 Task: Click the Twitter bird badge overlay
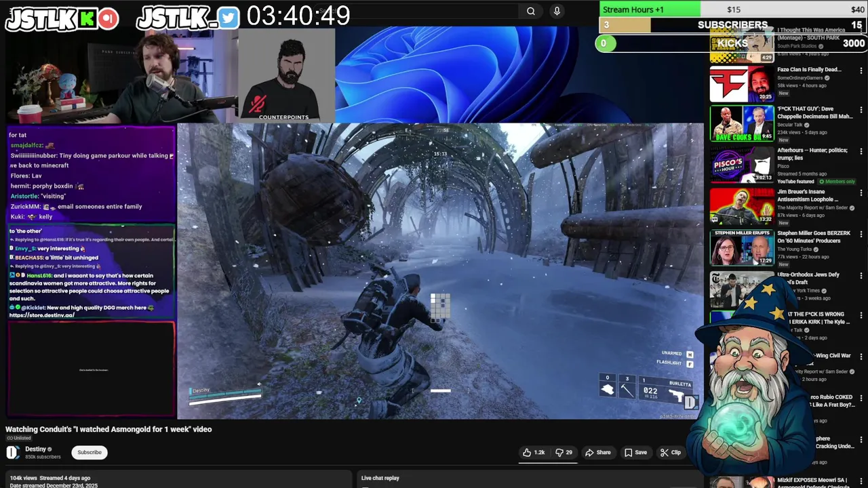229,19
